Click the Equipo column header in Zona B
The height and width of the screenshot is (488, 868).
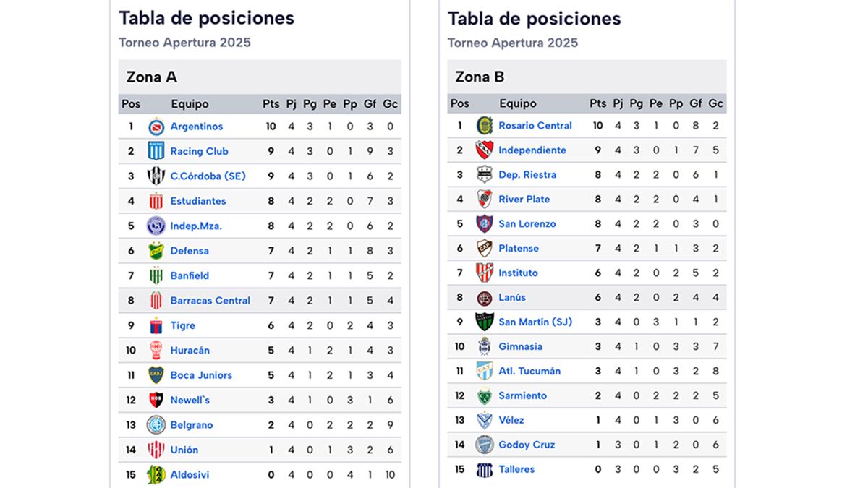click(x=518, y=103)
